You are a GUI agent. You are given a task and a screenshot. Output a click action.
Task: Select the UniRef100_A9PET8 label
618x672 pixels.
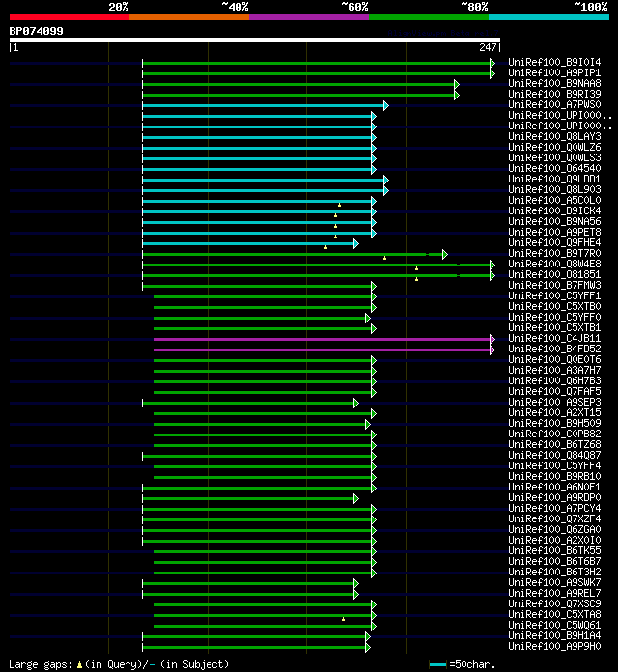554,232
